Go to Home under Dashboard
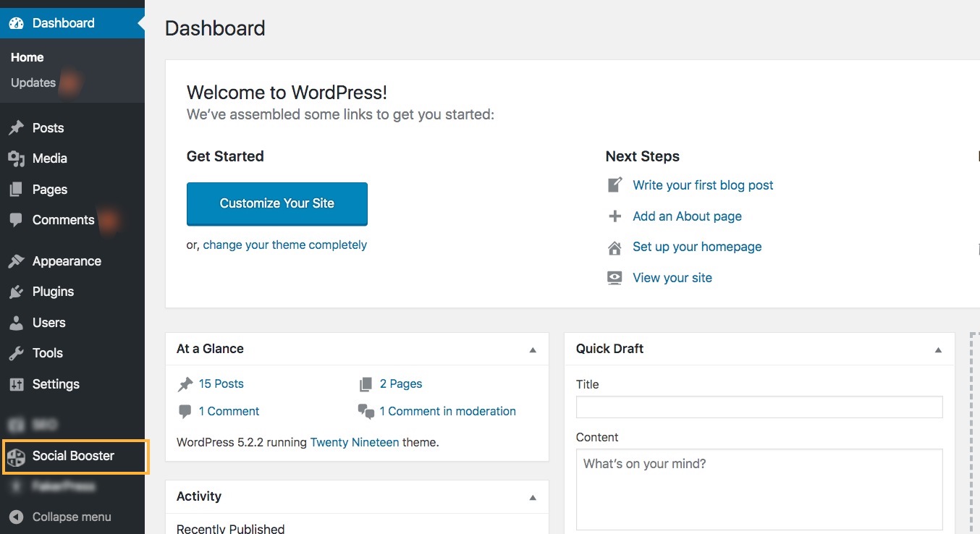This screenshot has width=980, height=534. pos(28,57)
